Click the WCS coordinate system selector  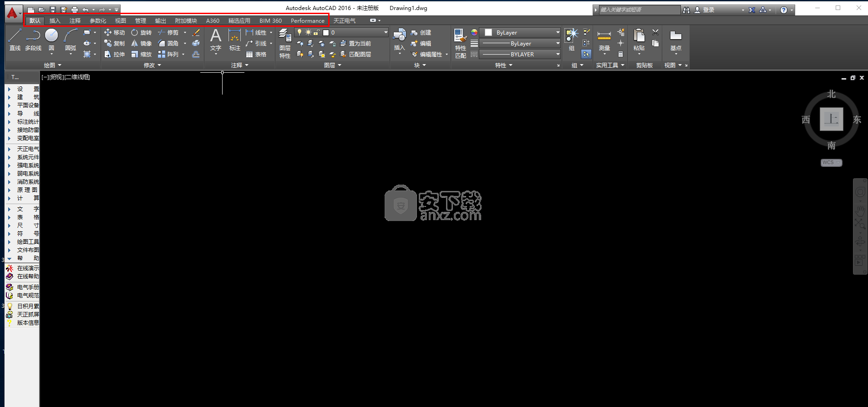click(831, 163)
